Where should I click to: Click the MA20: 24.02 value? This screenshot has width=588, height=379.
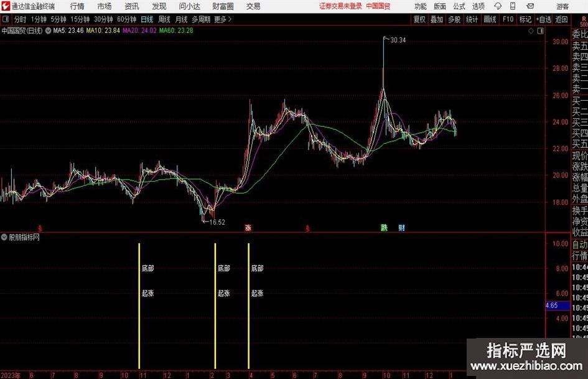tap(139, 30)
